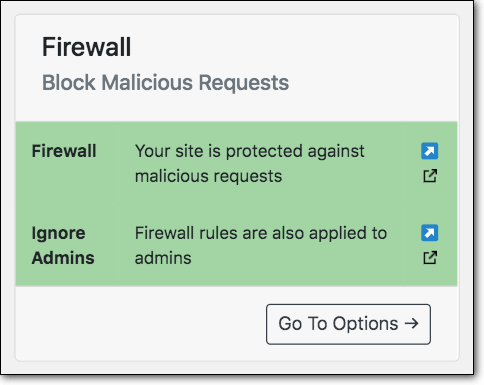The width and height of the screenshot is (484, 385).
Task: Click the word 'Admins' in the row label
Action: [x=63, y=258]
